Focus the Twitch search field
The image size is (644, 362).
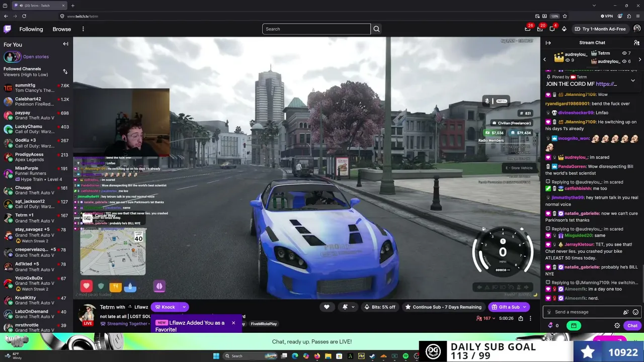pos(316,29)
